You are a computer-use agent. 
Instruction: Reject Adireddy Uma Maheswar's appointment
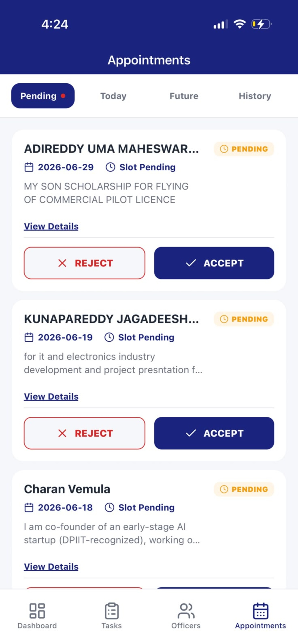[x=84, y=263]
